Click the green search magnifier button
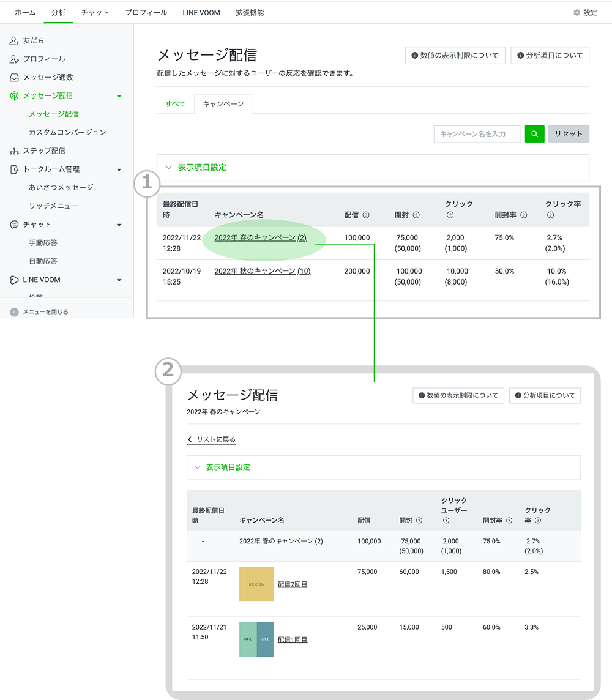Viewport: 612px width, 700px height. [x=534, y=134]
